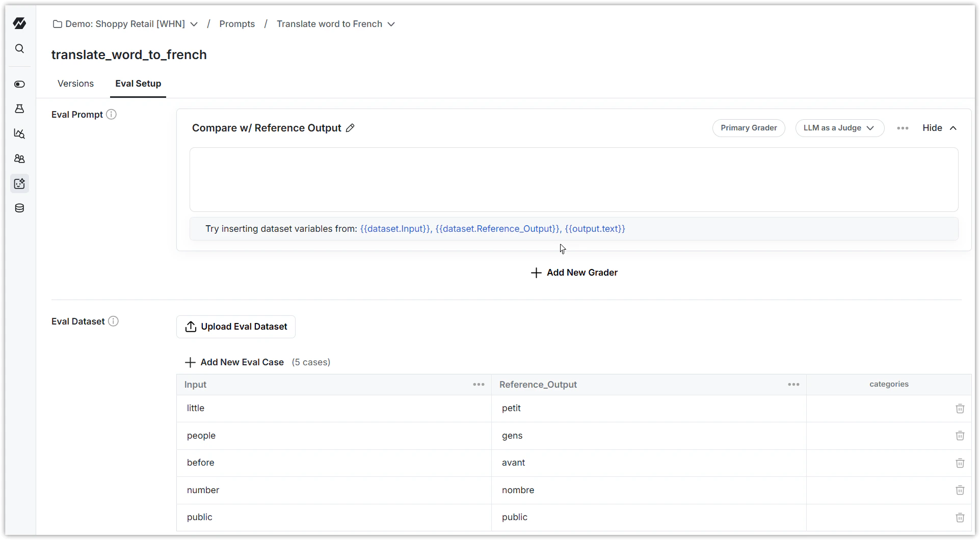Navigate to Prompts in the breadcrumb
Viewport: 980px width, 540px height.
(x=237, y=24)
